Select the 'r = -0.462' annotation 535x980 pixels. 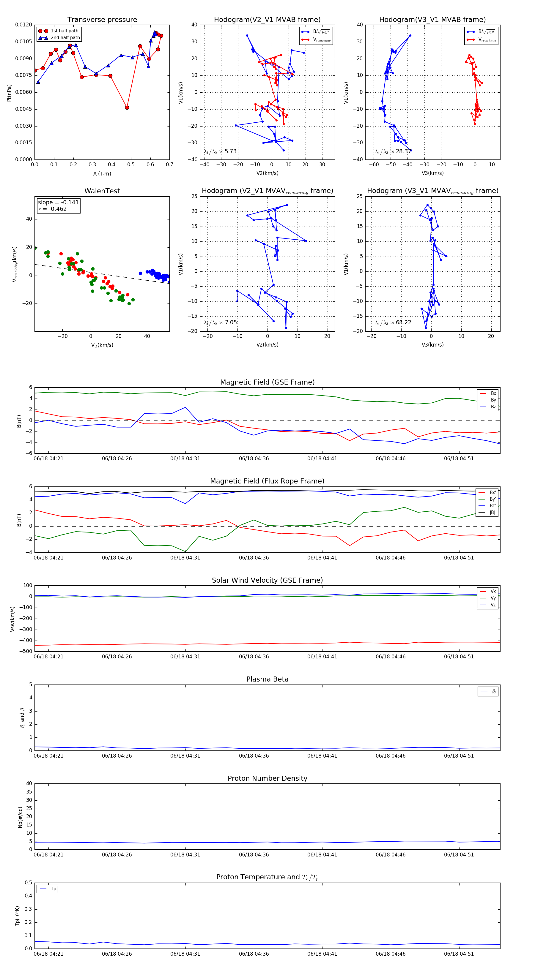[53, 209]
